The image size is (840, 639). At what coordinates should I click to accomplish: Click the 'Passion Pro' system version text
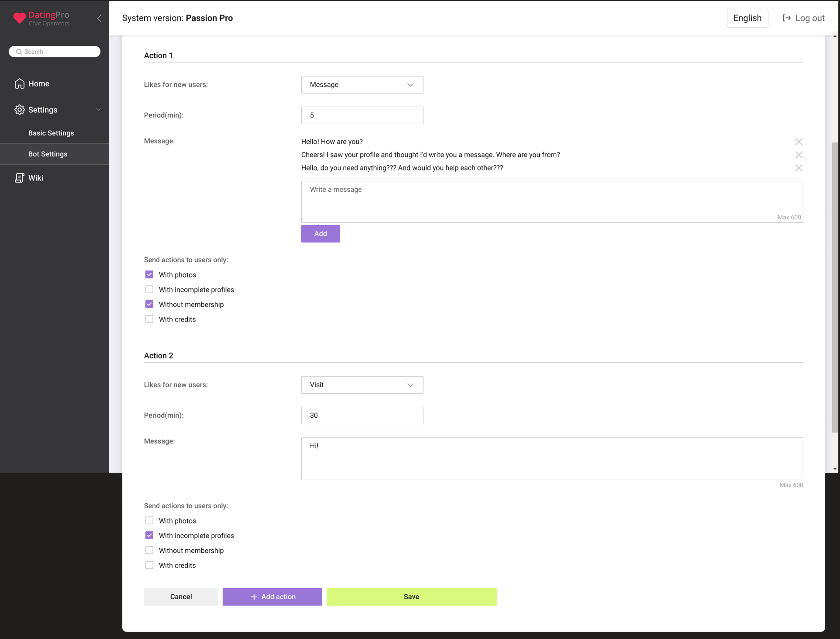pos(209,18)
